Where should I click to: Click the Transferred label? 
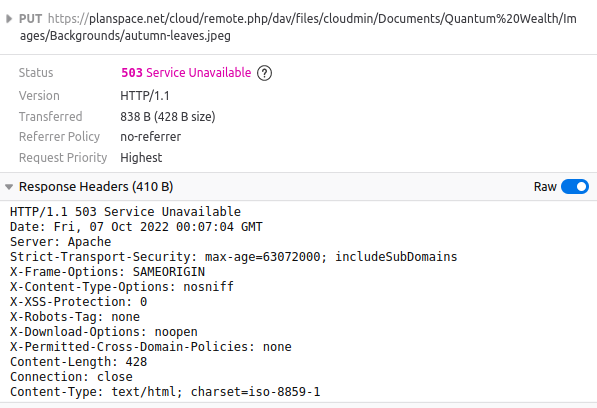[x=51, y=116]
